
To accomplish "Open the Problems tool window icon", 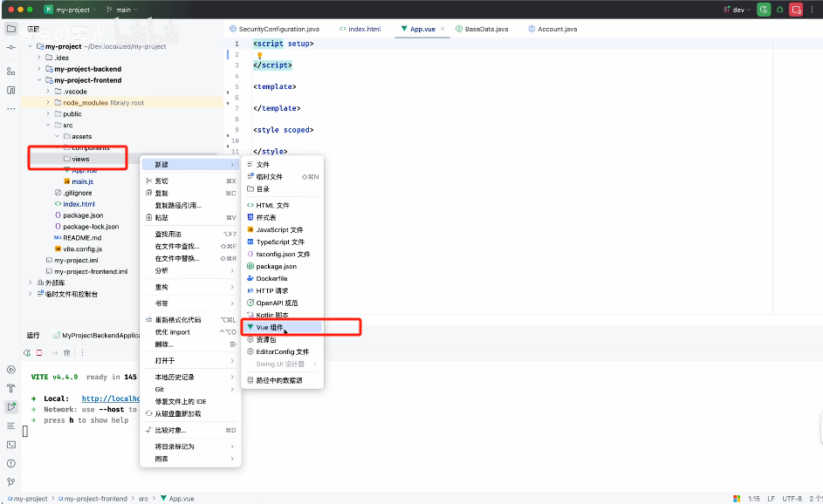I will 10,464.
